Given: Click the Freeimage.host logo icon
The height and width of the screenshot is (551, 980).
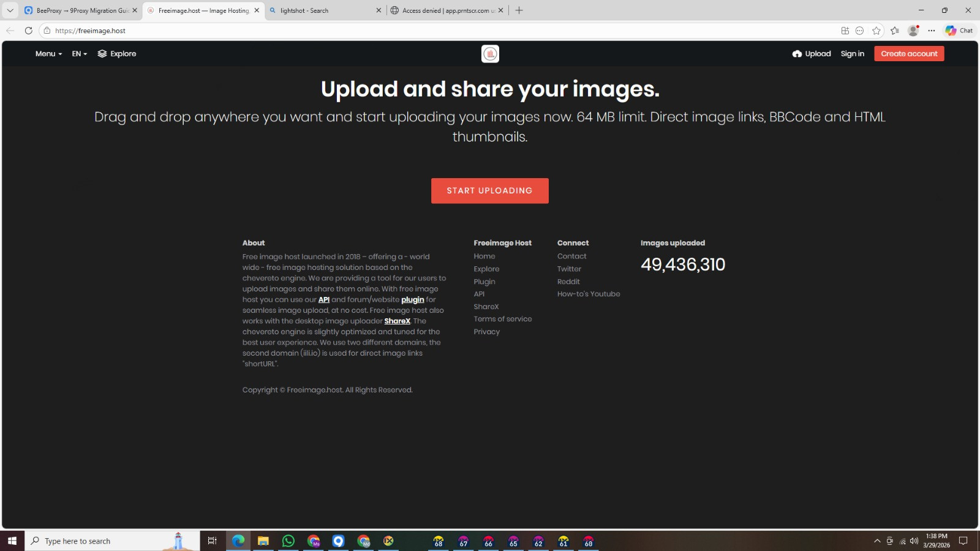Looking at the screenshot, I should click(490, 54).
